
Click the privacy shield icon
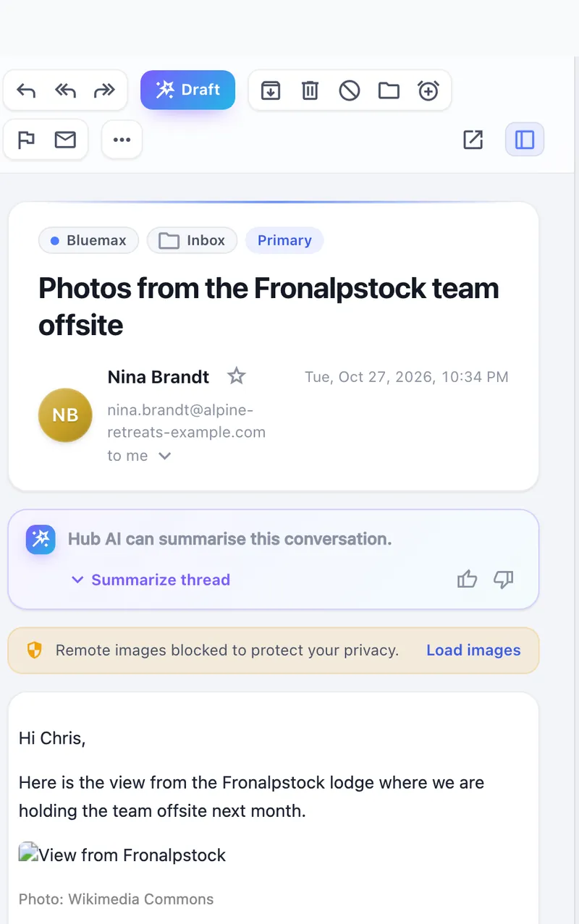point(34,650)
